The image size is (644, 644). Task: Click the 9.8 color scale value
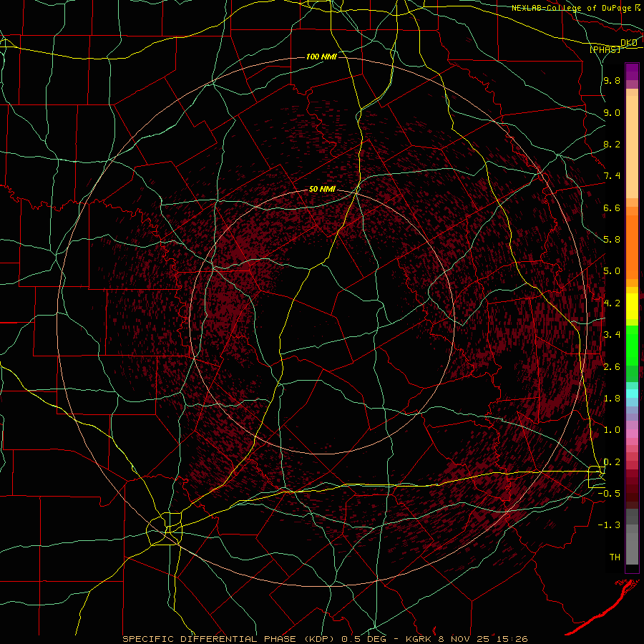[612, 80]
